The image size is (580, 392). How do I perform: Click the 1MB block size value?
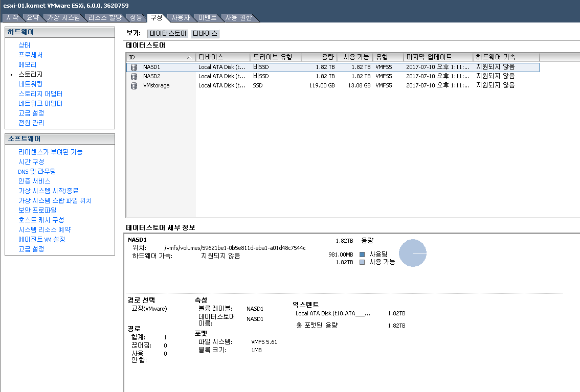point(256,350)
